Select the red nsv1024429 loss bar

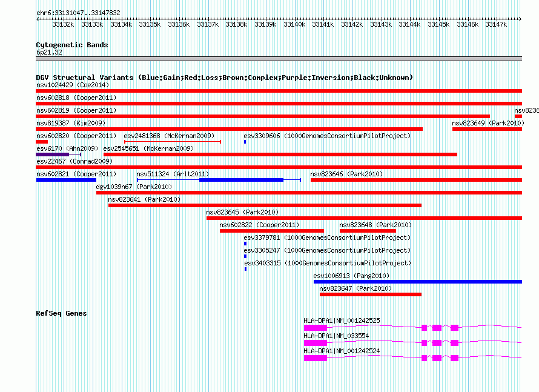[x=279, y=91]
